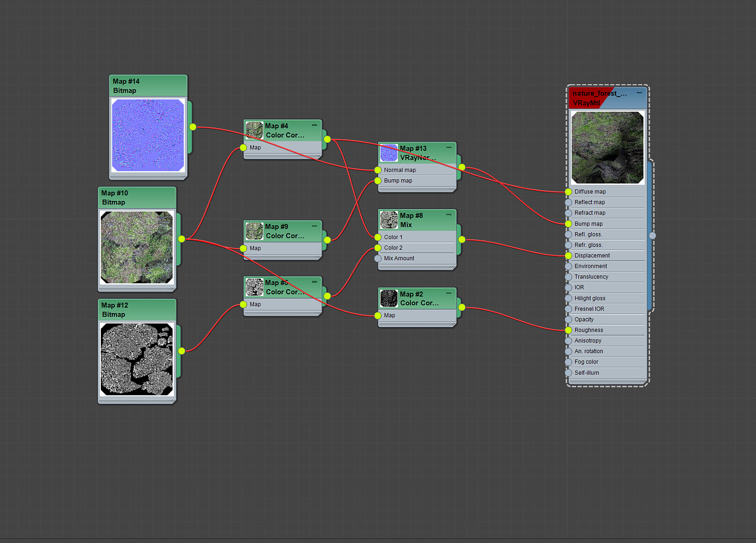Select the 'Self-illum' slot label
Screen dimensions: 756x543
click(x=586, y=373)
